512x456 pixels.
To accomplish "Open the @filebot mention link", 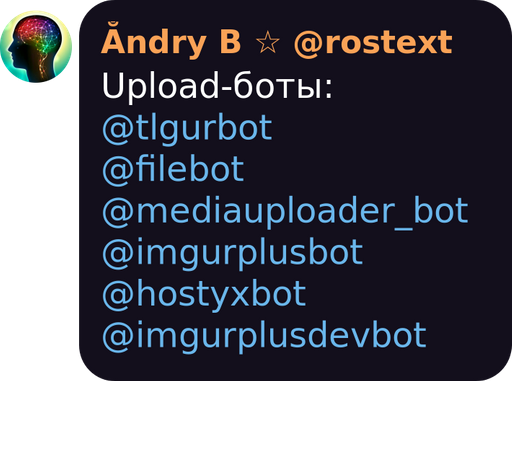I will click(173, 169).
